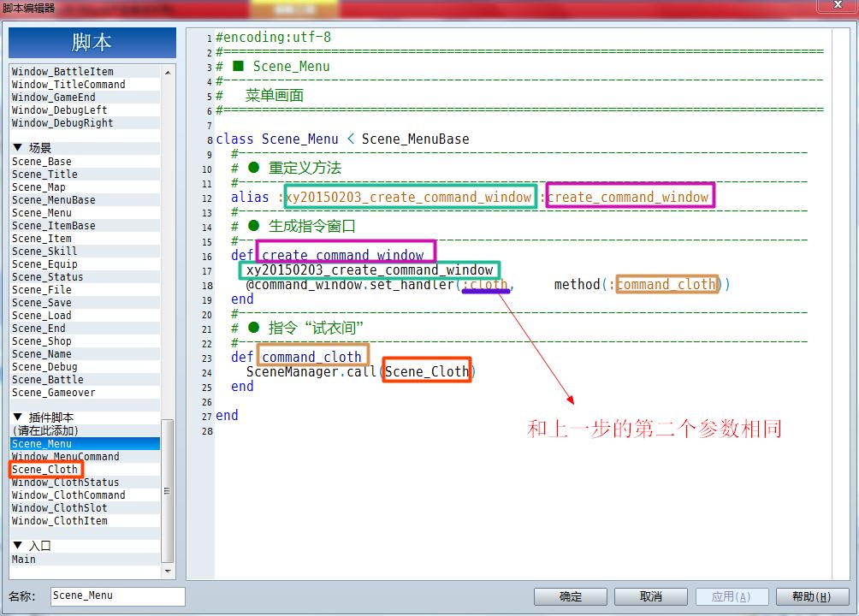Collapse the 场景 section triangle
This screenshot has height=616, width=859.
pos(17,147)
